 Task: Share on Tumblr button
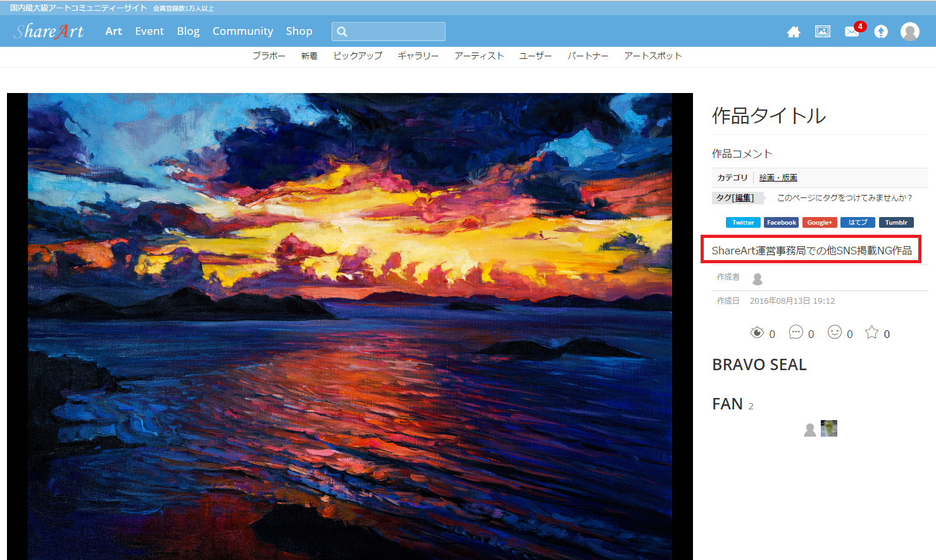tap(896, 223)
